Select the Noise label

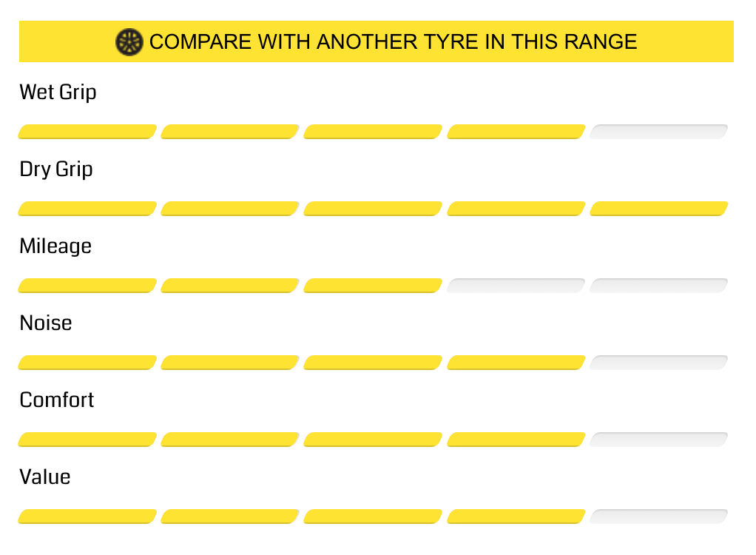coord(46,323)
